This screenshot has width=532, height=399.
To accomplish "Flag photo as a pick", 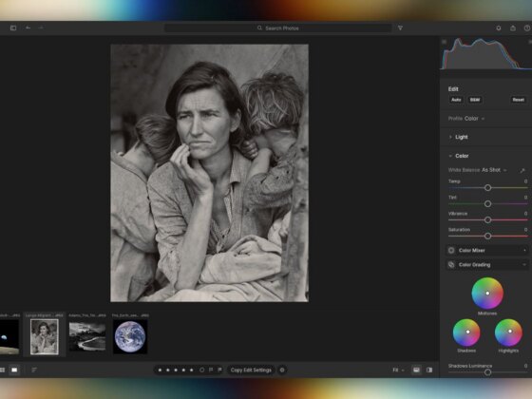I will (211, 370).
